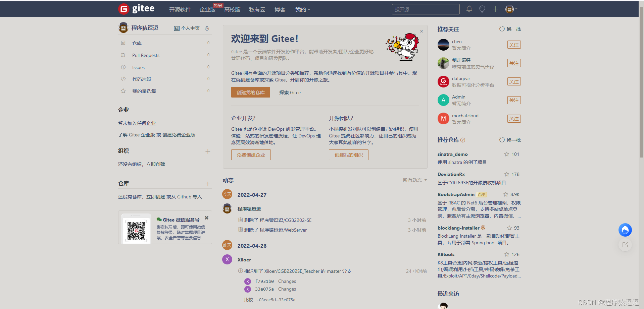
Task: Click 创建免费企业版 link
Action: click(x=179, y=135)
